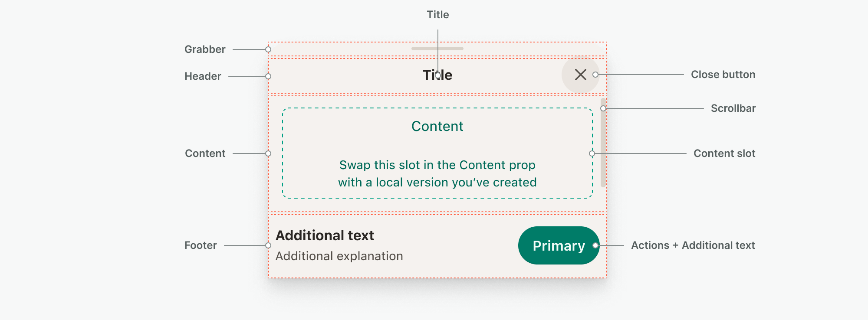Click the 'Additional explanation' footer text
Viewport: 868px width, 320px height.
pos(339,256)
